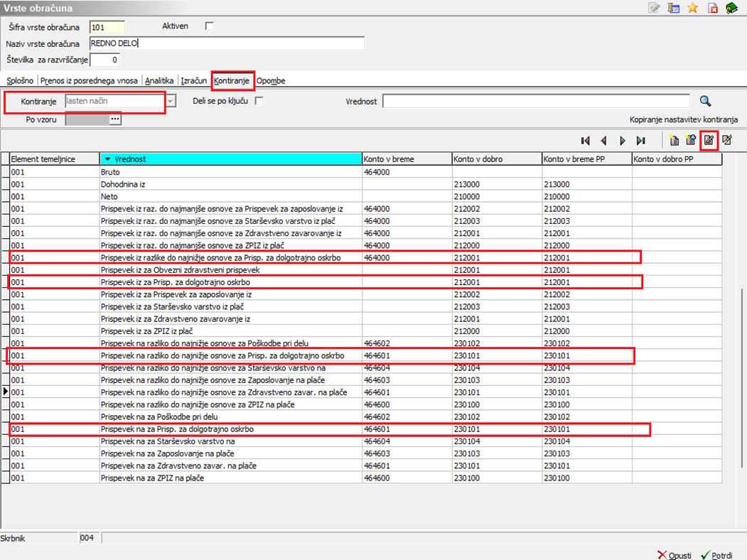Go to the previous record arrow
747x560 pixels.
click(x=603, y=141)
